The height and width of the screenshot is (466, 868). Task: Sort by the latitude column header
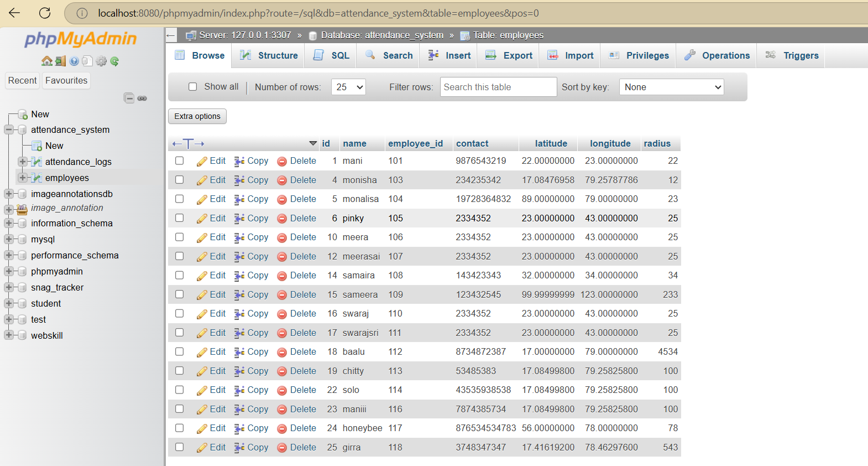pyautogui.click(x=551, y=143)
